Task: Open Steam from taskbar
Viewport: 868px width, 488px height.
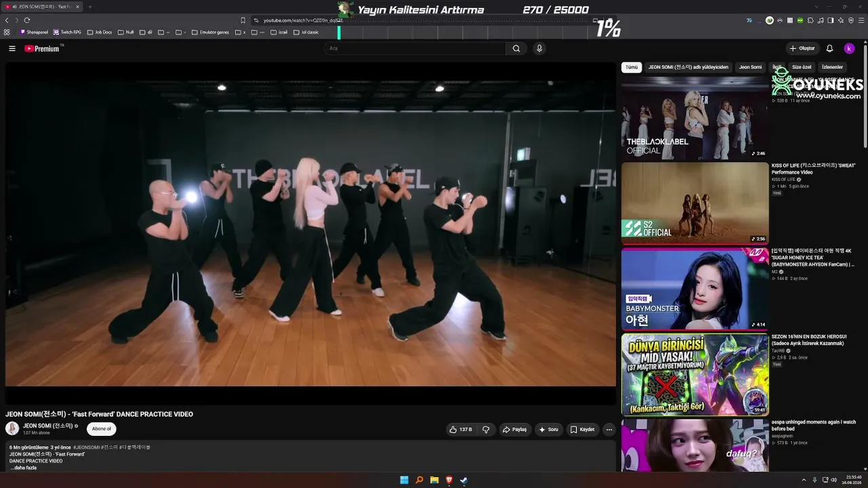Action: (464, 480)
